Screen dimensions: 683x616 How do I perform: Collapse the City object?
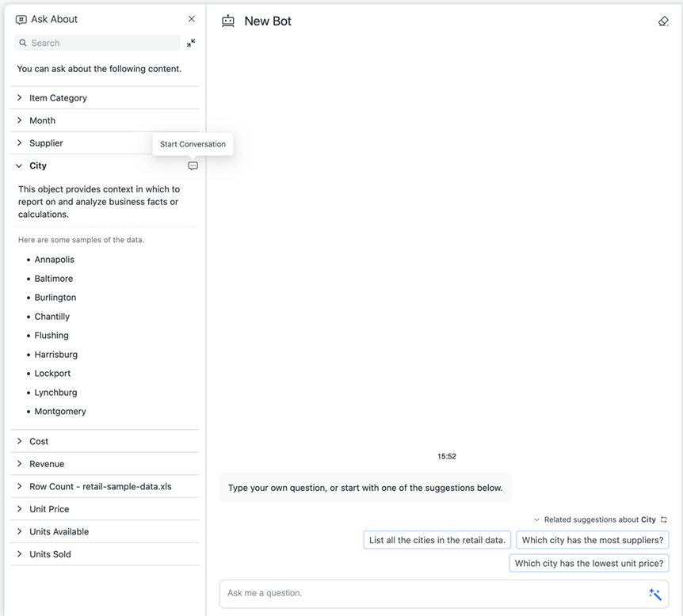tap(19, 166)
